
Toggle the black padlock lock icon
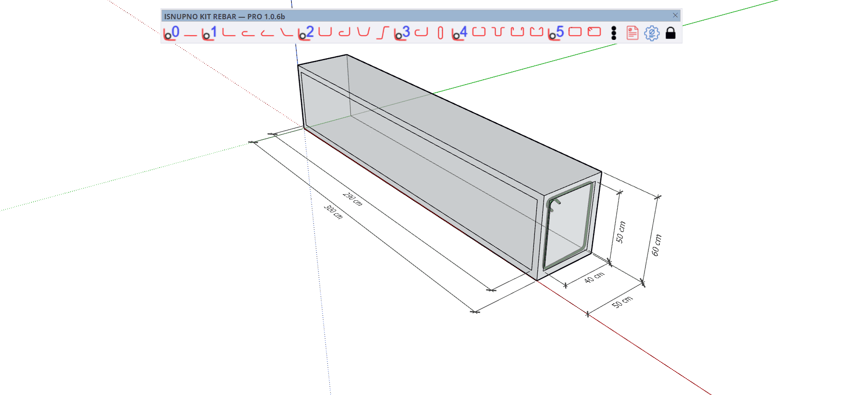670,33
